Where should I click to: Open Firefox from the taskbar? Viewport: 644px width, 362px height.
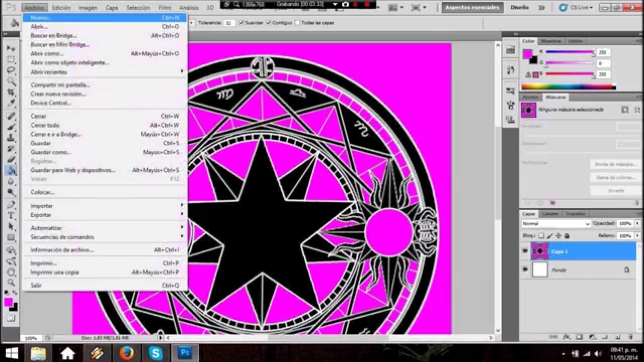pos(126,353)
